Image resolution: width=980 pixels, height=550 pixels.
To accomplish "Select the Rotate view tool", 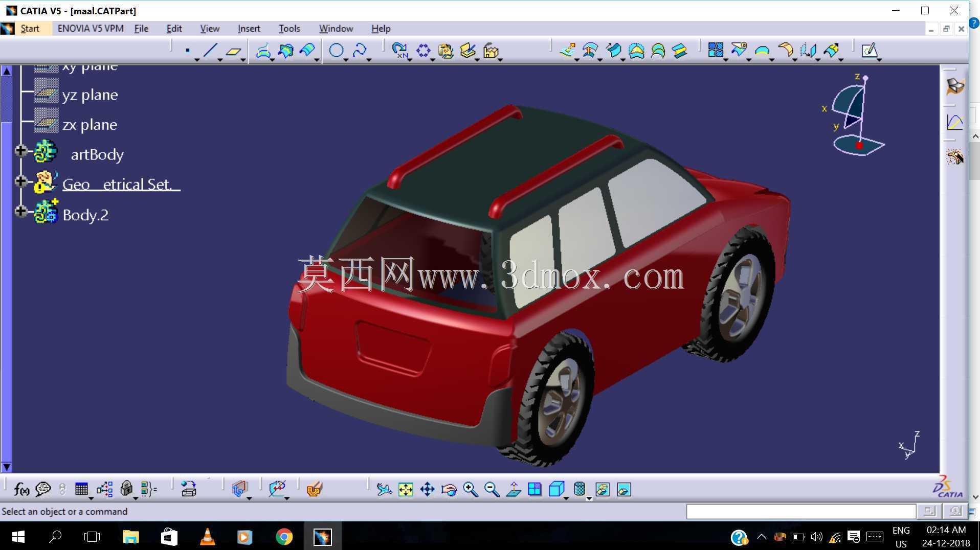I will 449,489.
